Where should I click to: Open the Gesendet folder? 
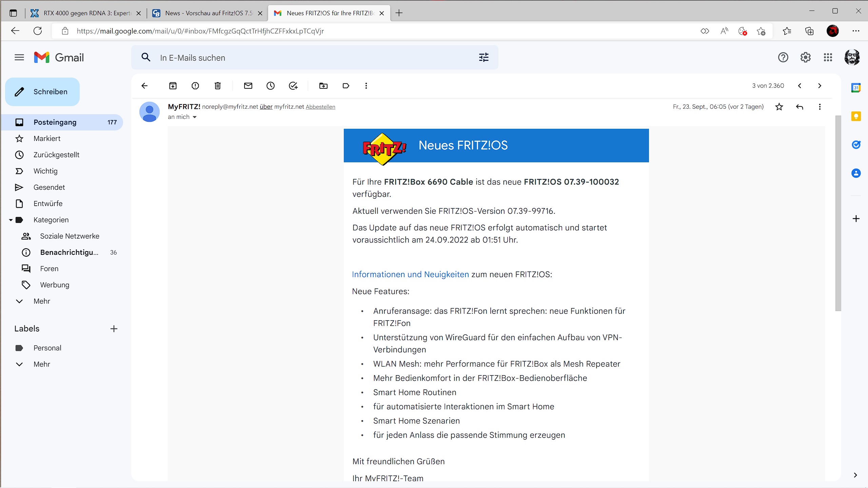point(49,187)
